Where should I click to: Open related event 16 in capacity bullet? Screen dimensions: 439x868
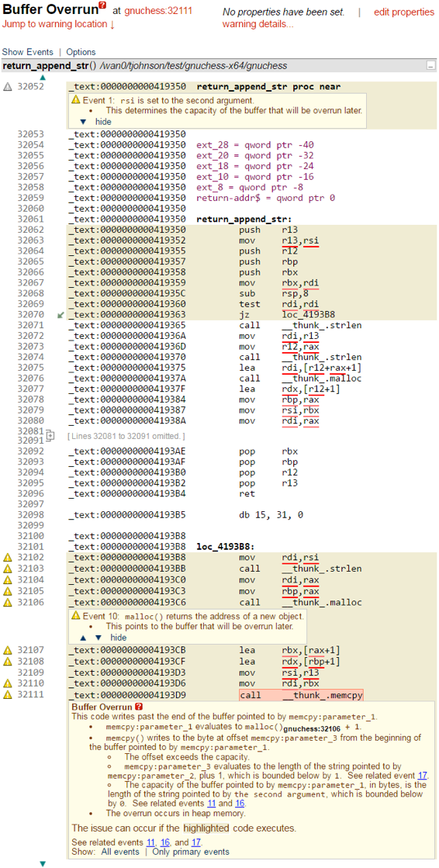coord(240,804)
